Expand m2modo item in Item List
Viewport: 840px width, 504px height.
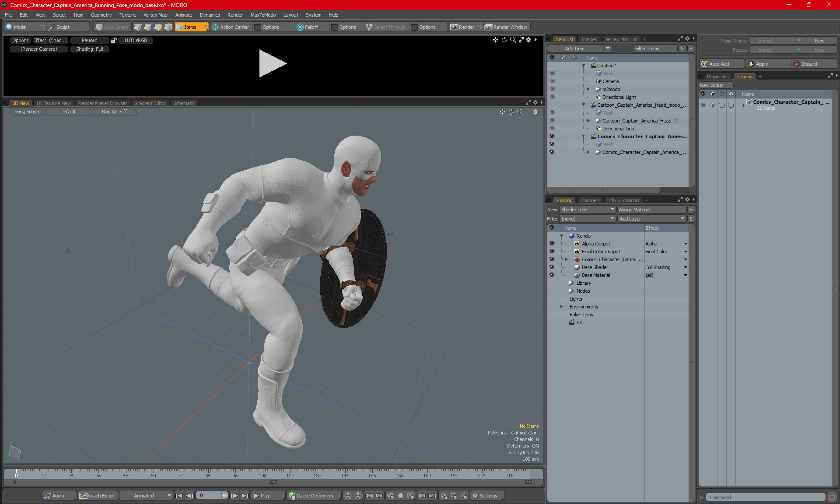588,89
